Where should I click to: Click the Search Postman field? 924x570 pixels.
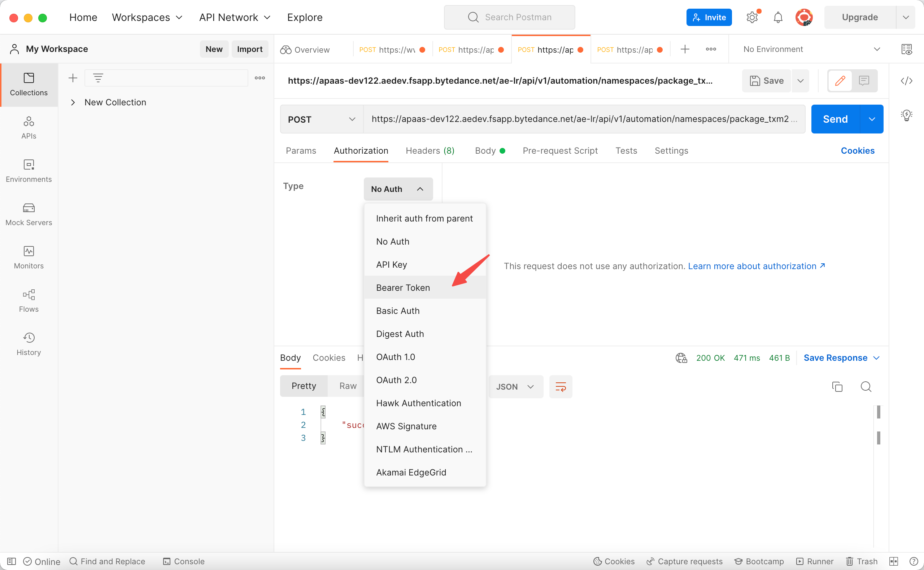(510, 17)
